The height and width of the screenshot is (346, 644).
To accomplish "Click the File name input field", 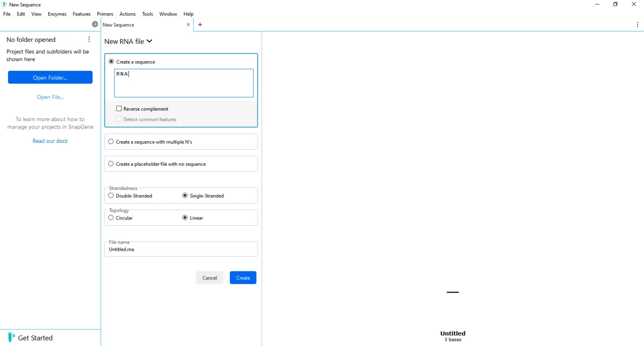I will 181,250.
